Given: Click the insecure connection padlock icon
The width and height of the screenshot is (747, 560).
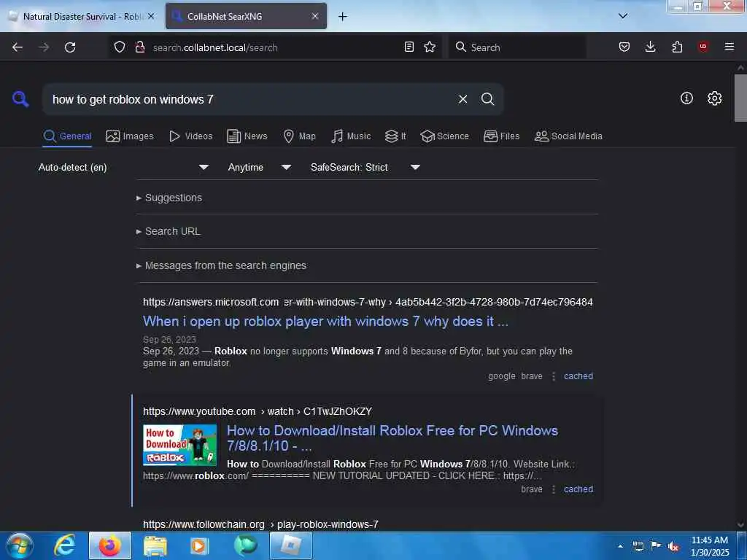Looking at the screenshot, I should [140, 47].
